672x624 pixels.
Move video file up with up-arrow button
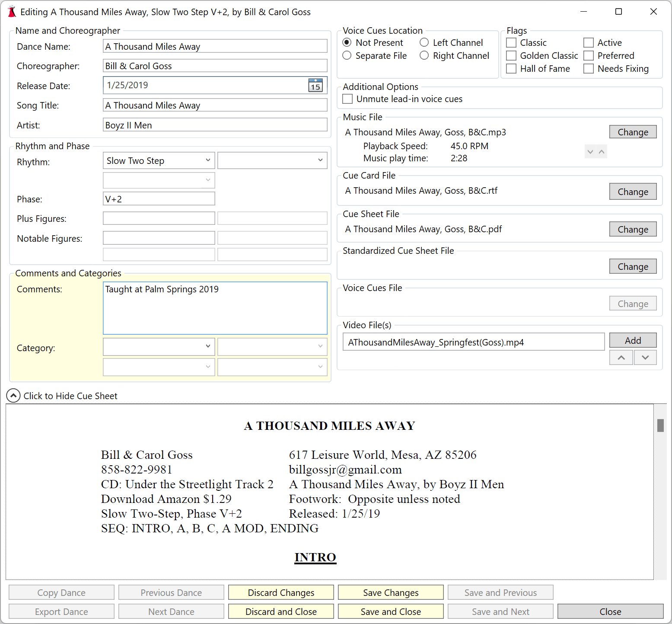coord(621,358)
